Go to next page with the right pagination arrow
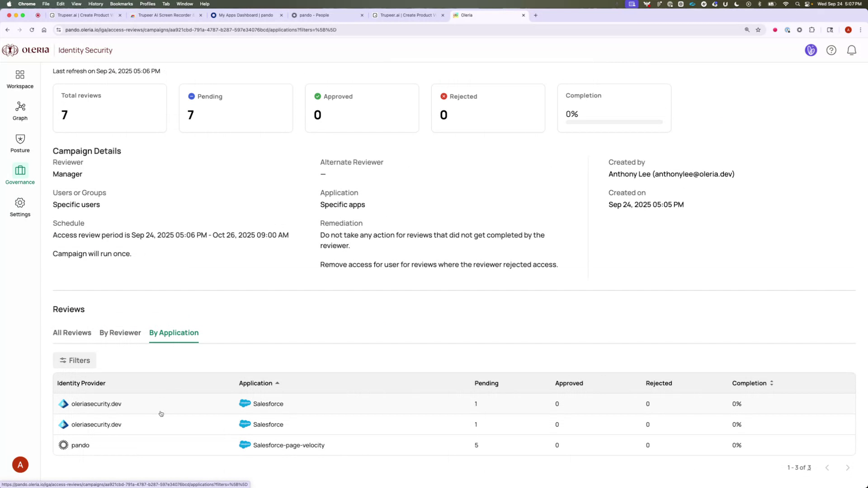The width and height of the screenshot is (868, 488). pos(848,468)
